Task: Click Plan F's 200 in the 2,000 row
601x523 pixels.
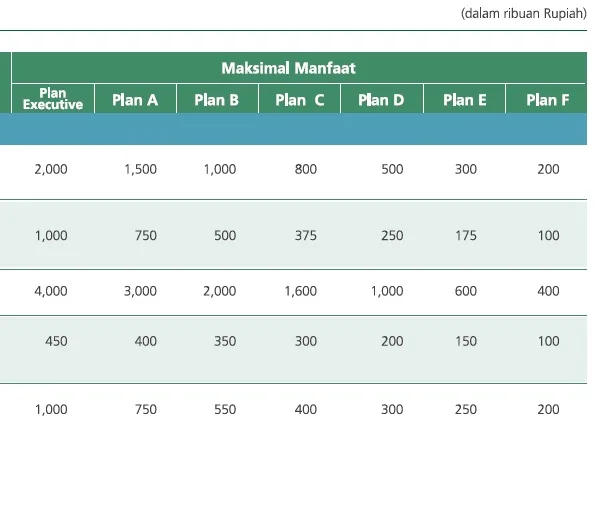Action: pyautogui.click(x=548, y=169)
